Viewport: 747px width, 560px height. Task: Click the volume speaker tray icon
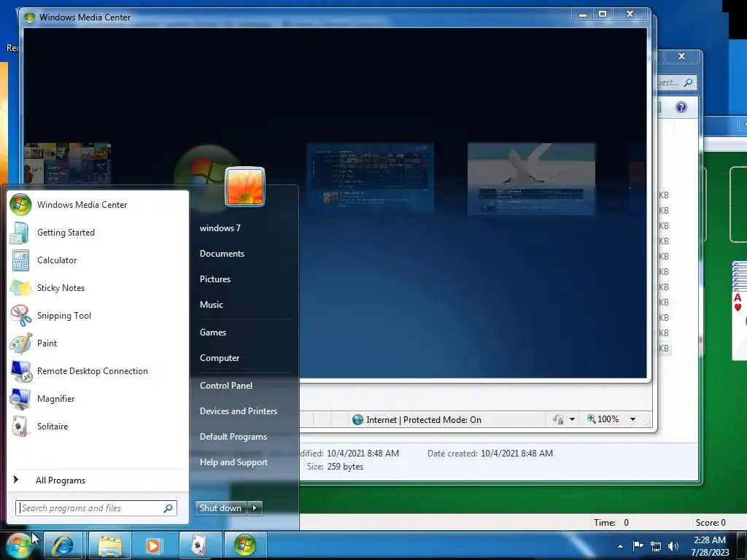pos(673,546)
